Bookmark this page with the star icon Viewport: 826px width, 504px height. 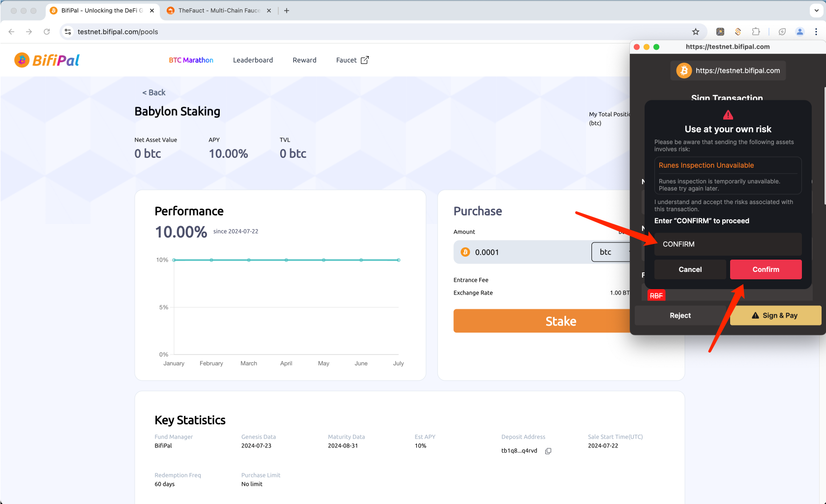(695, 32)
